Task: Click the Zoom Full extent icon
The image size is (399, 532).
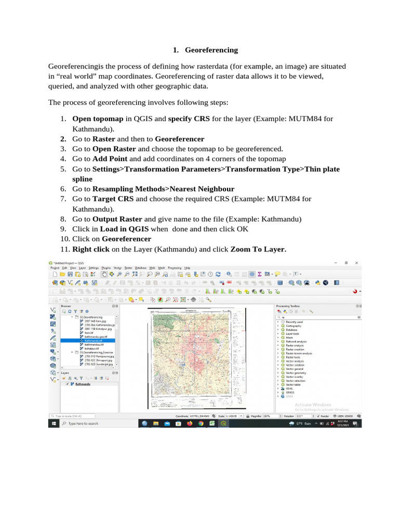Action: point(135,274)
